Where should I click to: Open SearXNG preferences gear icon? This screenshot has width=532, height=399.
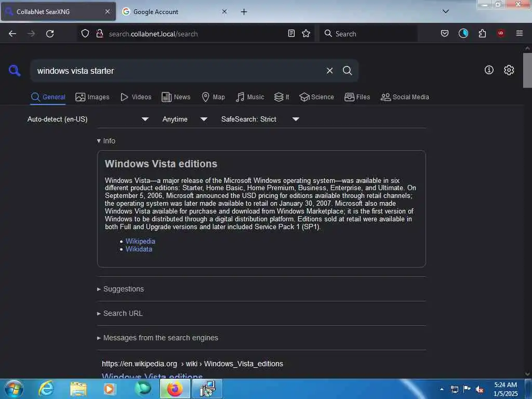509,70
